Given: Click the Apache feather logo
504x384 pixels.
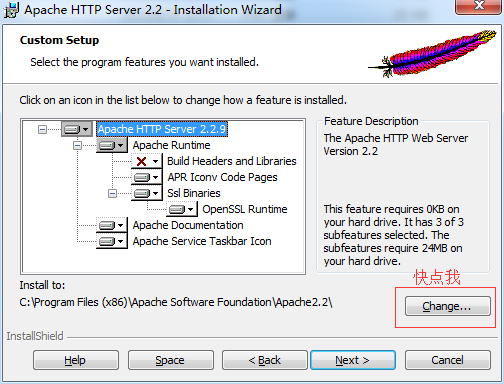Looking at the screenshot, I should point(432,53).
